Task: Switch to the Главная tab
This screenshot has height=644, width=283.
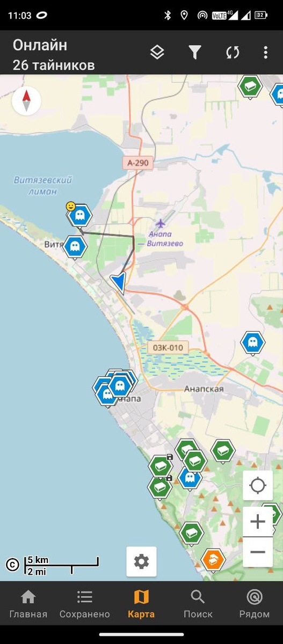Action: coord(28,604)
